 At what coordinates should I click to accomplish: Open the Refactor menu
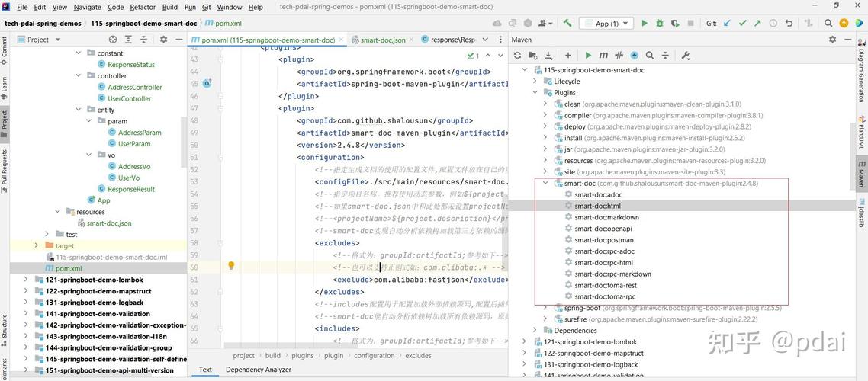143,7
